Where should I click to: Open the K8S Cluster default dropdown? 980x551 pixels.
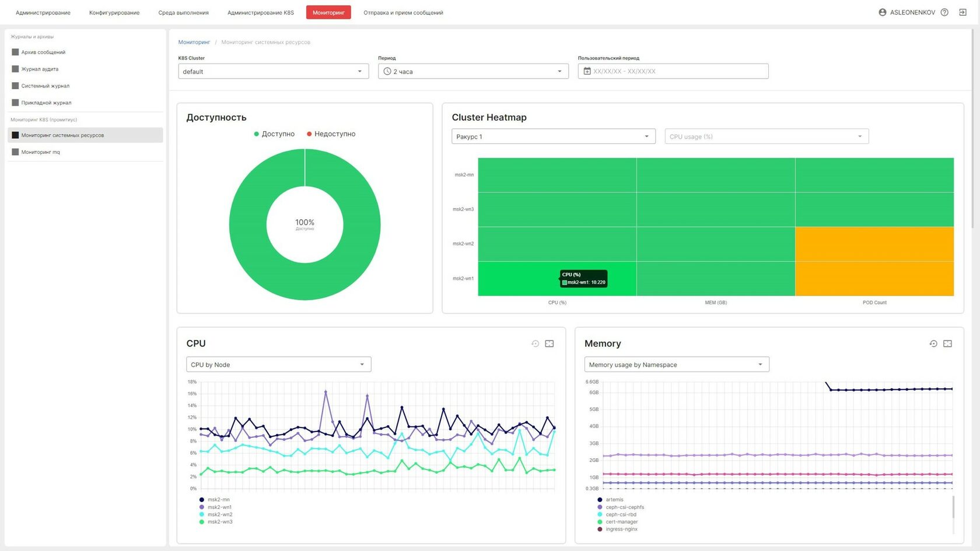pos(274,71)
